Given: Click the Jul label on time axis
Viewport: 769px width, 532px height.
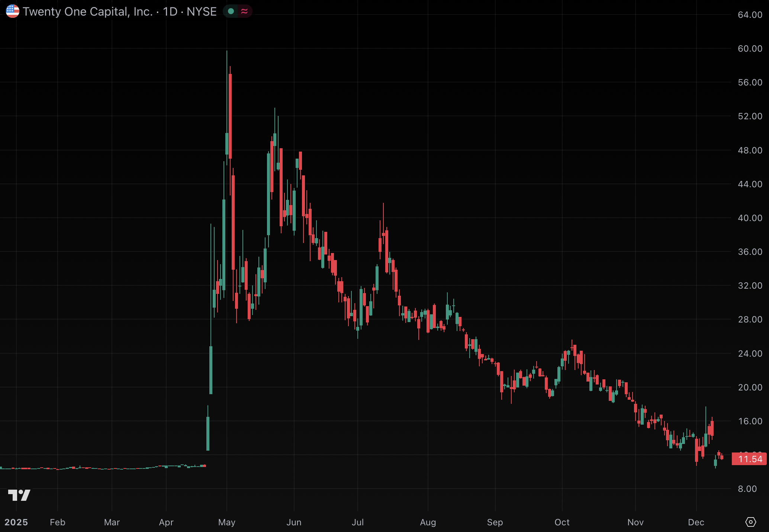Looking at the screenshot, I should click(x=358, y=522).
